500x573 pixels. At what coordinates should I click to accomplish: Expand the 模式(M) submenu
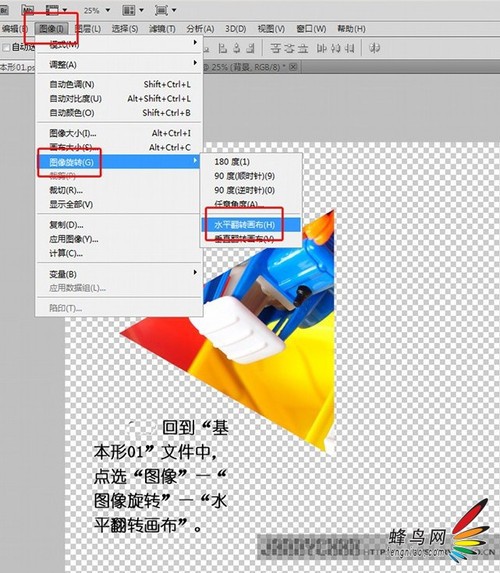pos(119,45)
